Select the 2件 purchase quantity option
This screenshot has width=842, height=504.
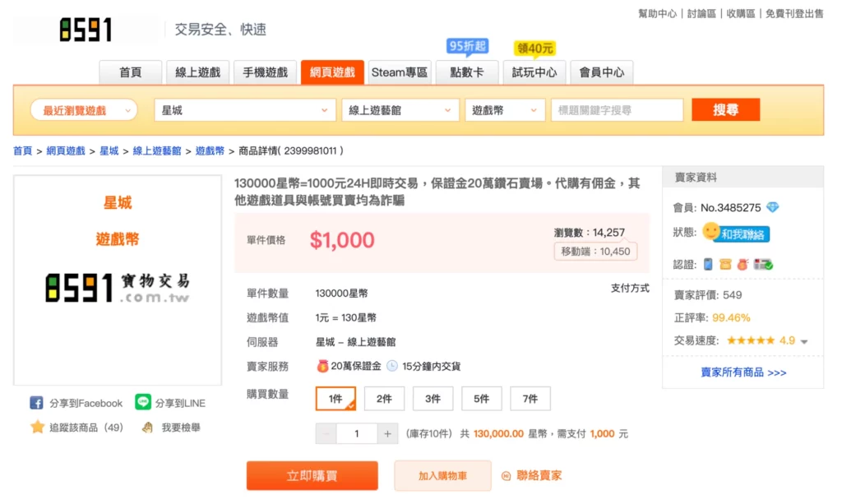(x=384, y=399)
